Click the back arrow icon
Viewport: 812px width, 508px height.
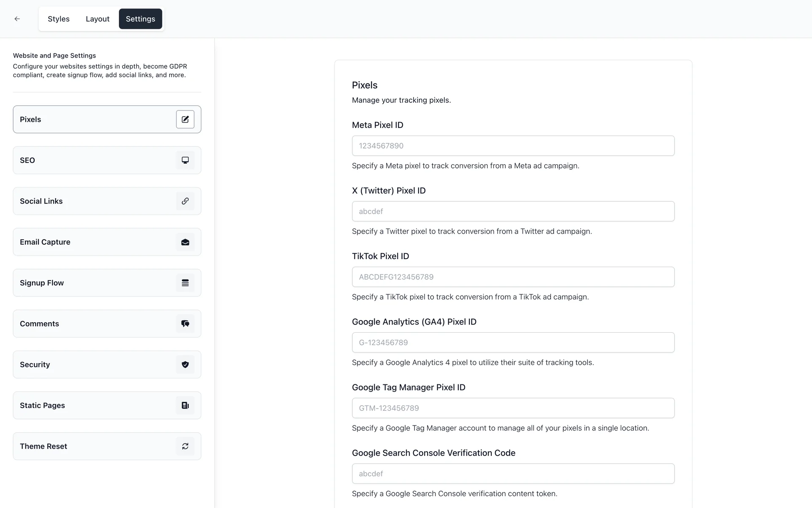(17, 19)
